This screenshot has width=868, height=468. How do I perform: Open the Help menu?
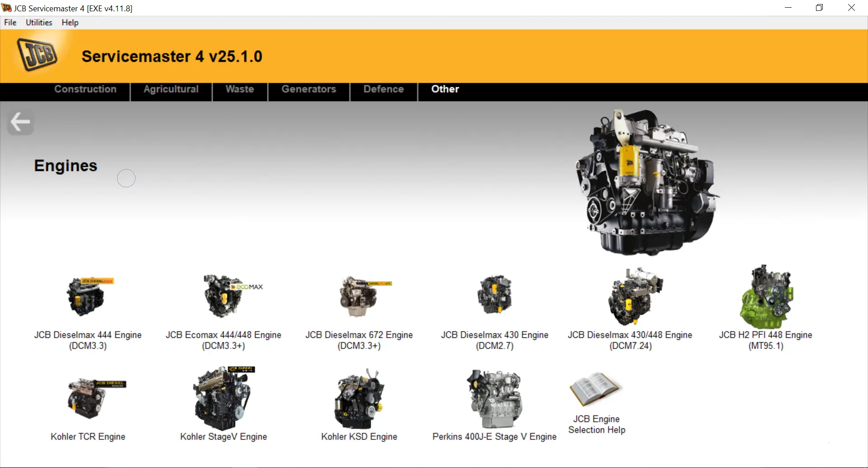pos(70,23)
